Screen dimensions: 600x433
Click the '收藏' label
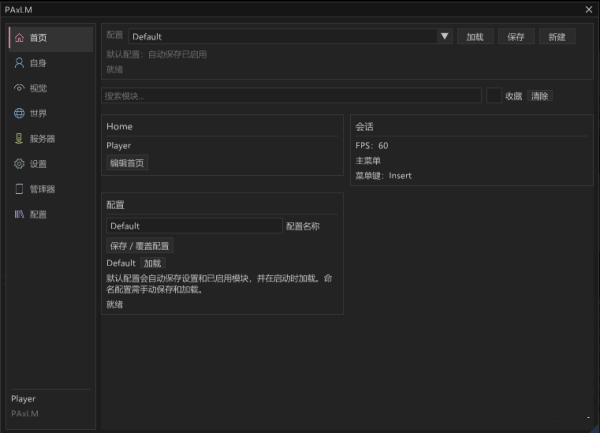coord(514,96)
